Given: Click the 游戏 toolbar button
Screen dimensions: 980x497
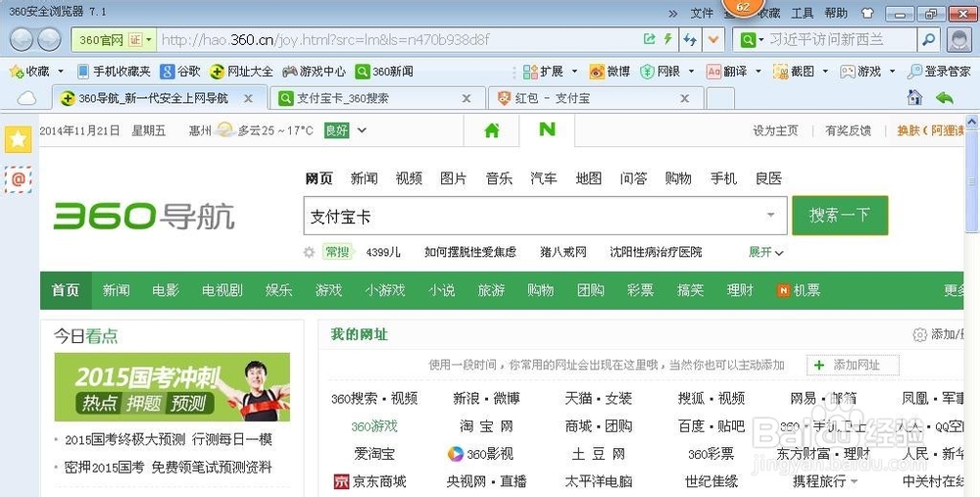Looking at the screenshot, I should tap(860, 72).
